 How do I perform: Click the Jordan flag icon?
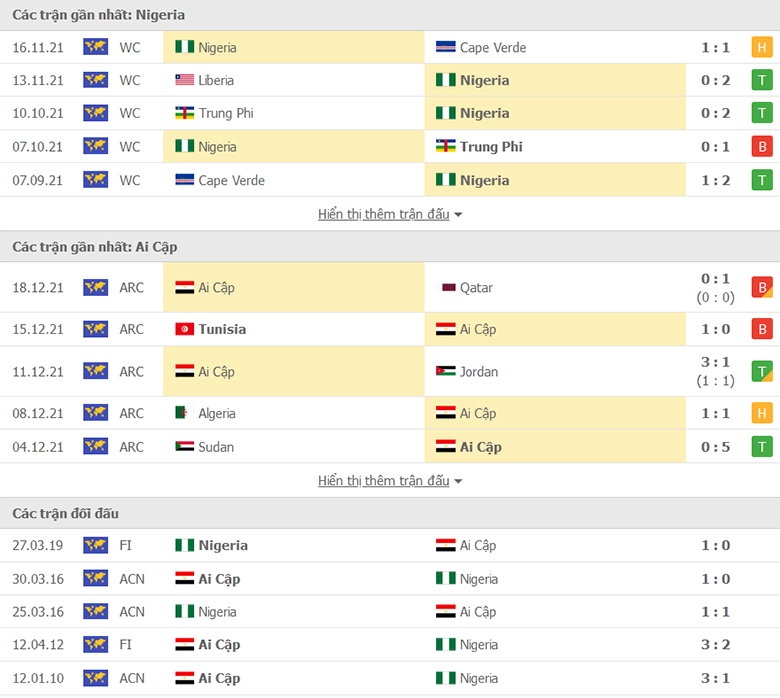coord(445,371)
